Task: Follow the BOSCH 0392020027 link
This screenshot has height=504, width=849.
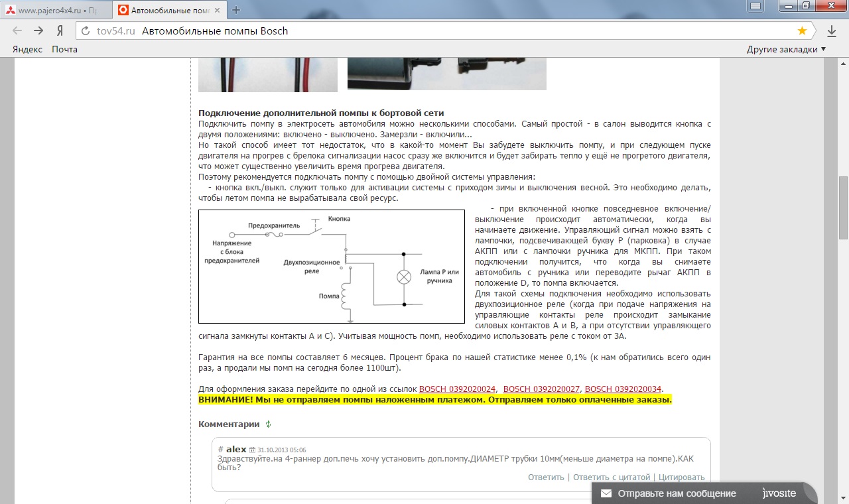Action: click(x=541, y=389)
